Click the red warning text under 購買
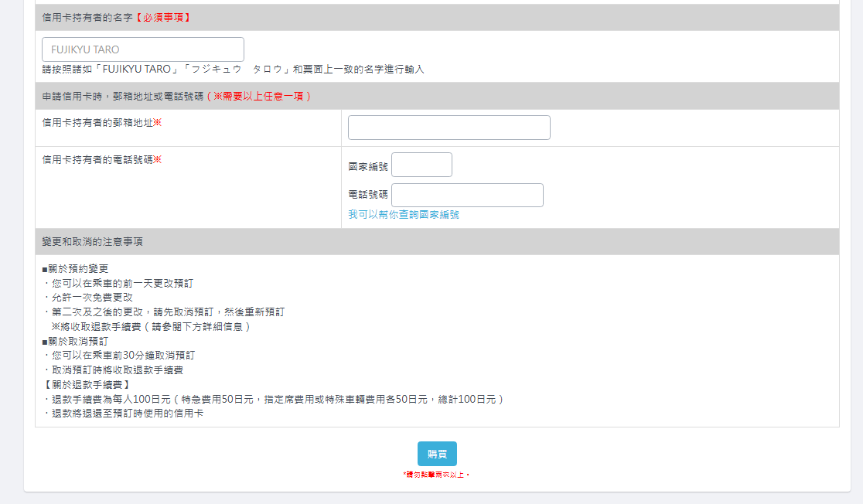The width and height of the screenshot is (863, 504). coord(437,474)
